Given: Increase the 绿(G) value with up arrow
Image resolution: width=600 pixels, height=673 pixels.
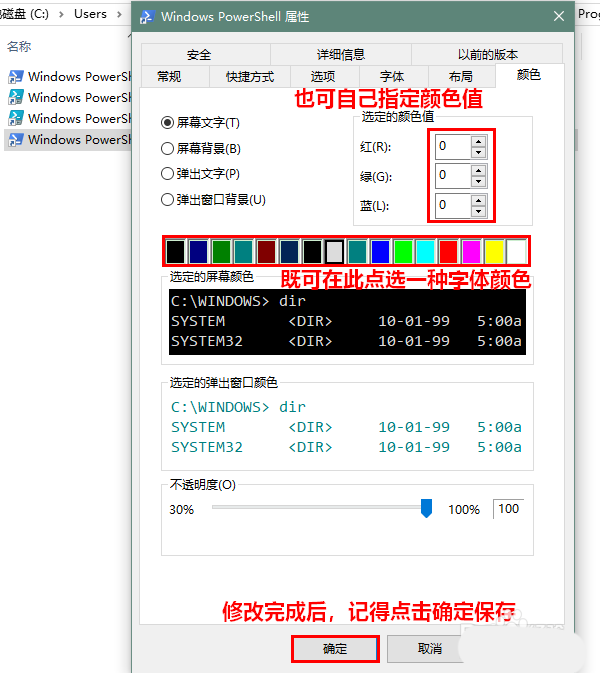Looking at the screenshot, I should 479,170.
